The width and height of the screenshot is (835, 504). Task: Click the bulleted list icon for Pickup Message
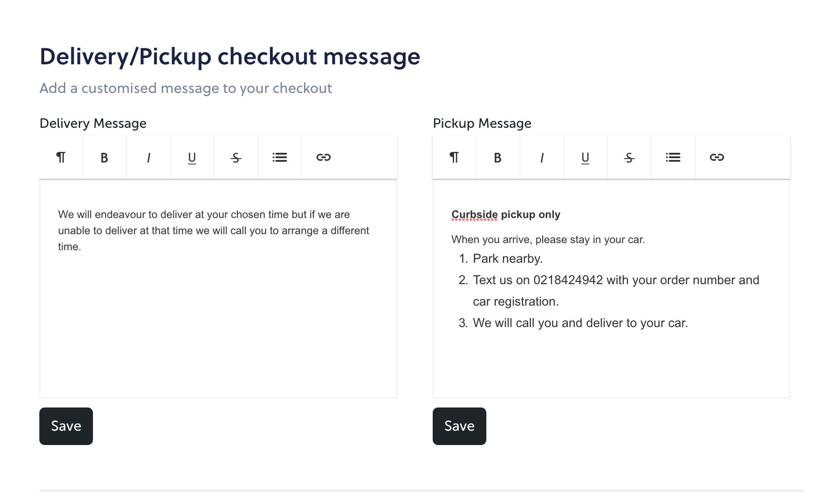pyautogui.click(x=673, y=157)
